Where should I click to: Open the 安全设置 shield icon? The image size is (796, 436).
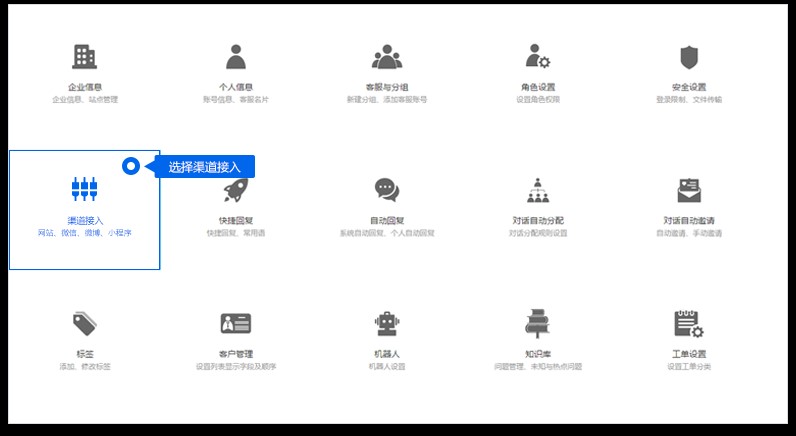689,57
